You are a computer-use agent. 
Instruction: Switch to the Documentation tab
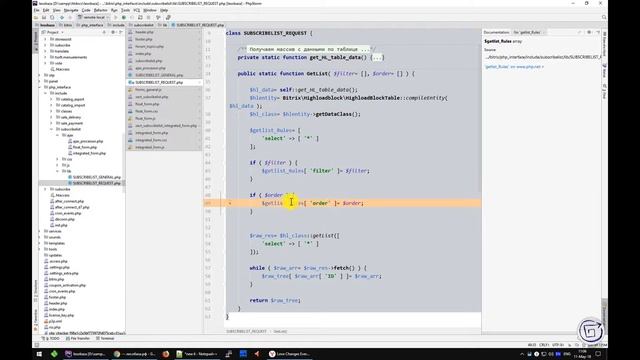(496, 32)
